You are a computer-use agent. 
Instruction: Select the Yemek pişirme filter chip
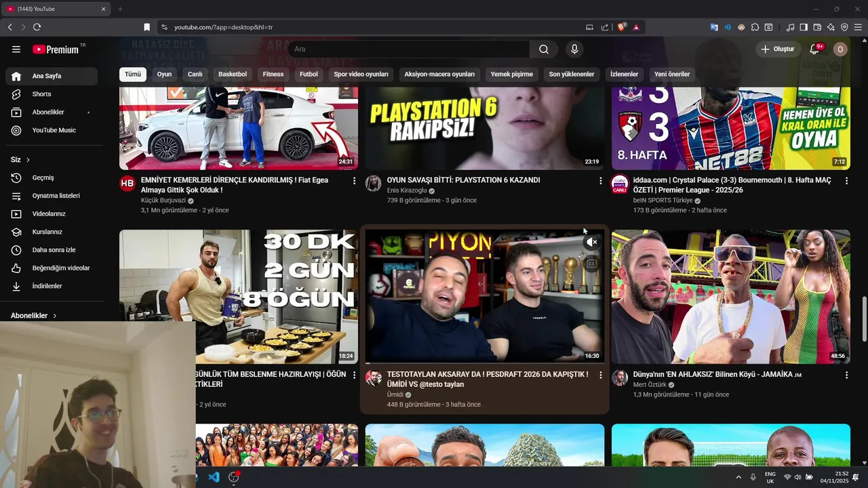click(x=512, y=75)
